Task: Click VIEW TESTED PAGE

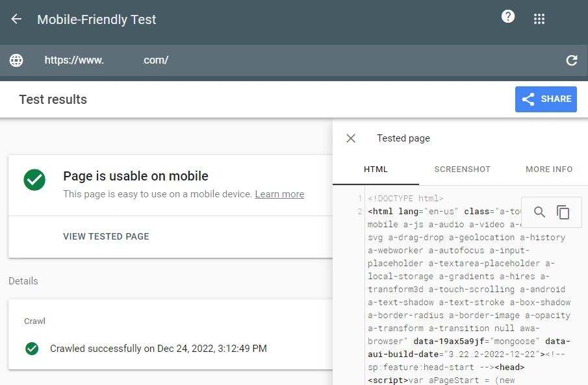Action: [106, 236]
